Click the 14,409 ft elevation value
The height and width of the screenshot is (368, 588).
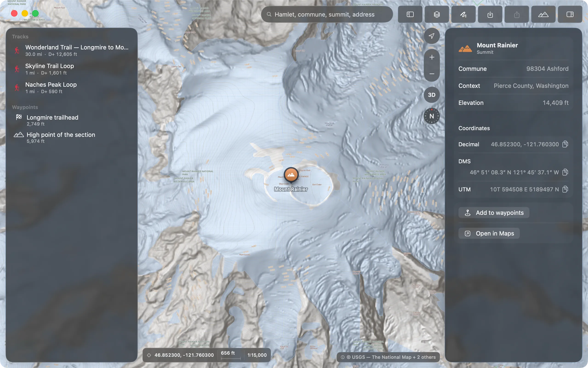click(x=556, y=103)
